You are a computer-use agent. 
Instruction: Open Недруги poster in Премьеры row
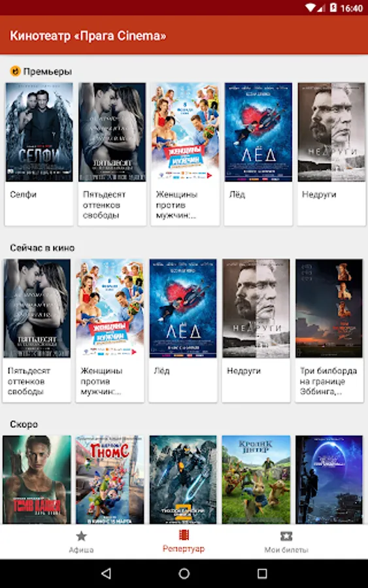coord(331,132)
